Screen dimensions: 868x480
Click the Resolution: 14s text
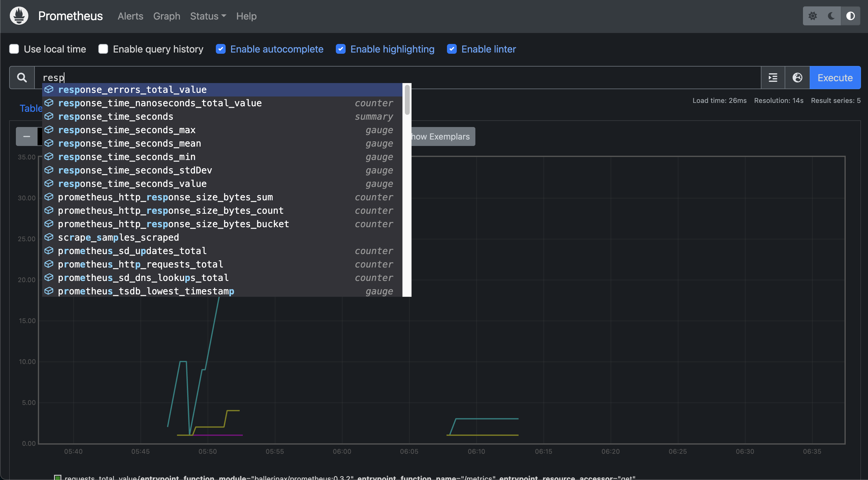pyautogui.click(x=779, y=100)
